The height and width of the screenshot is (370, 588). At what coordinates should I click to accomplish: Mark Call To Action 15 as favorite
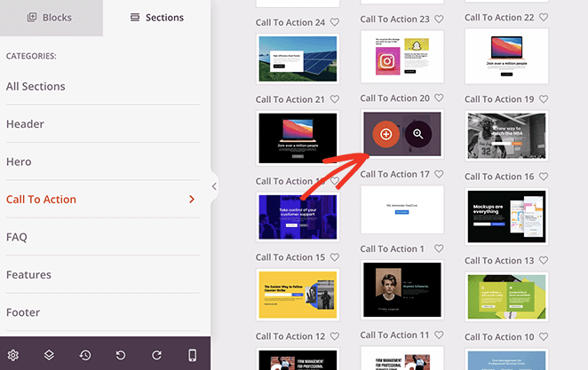point(334,257)
